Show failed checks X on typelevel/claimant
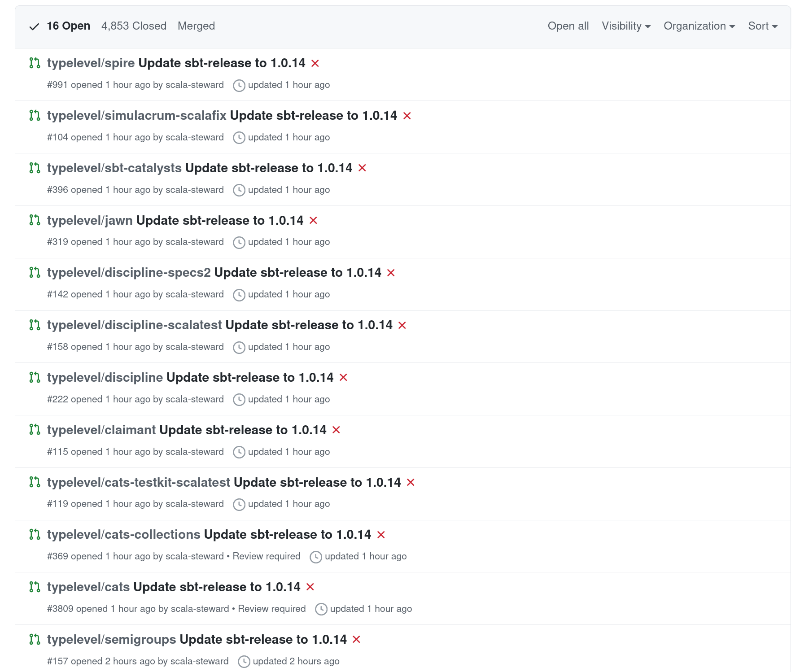The height and width of the screenshot is (672, 804). tap(336, 430)
